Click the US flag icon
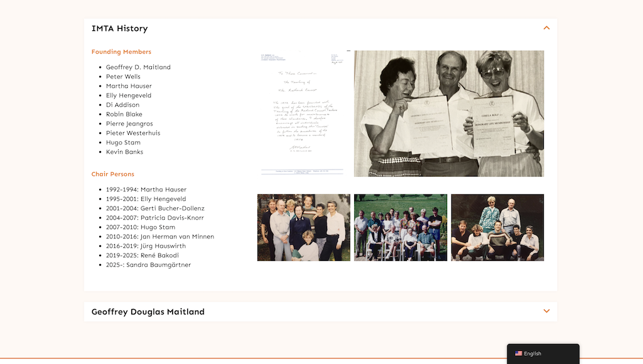The image size is (643, 364). tap(519, 353)
